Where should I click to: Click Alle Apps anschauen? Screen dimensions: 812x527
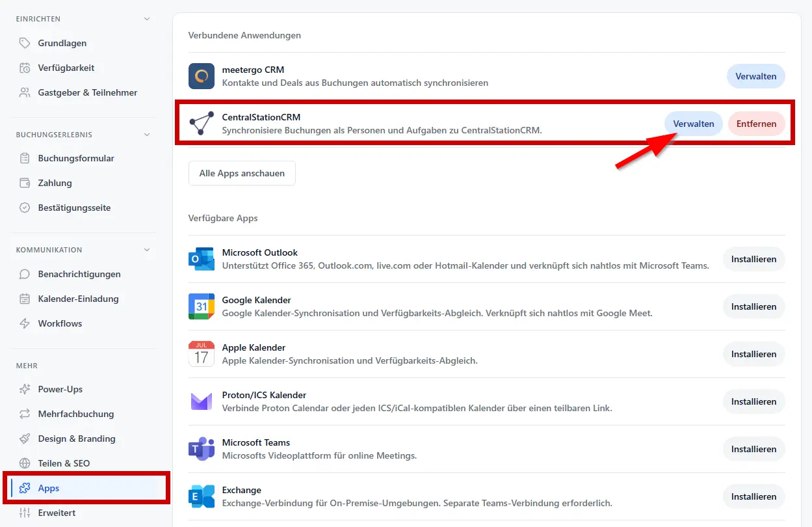(x=242, y=173)
